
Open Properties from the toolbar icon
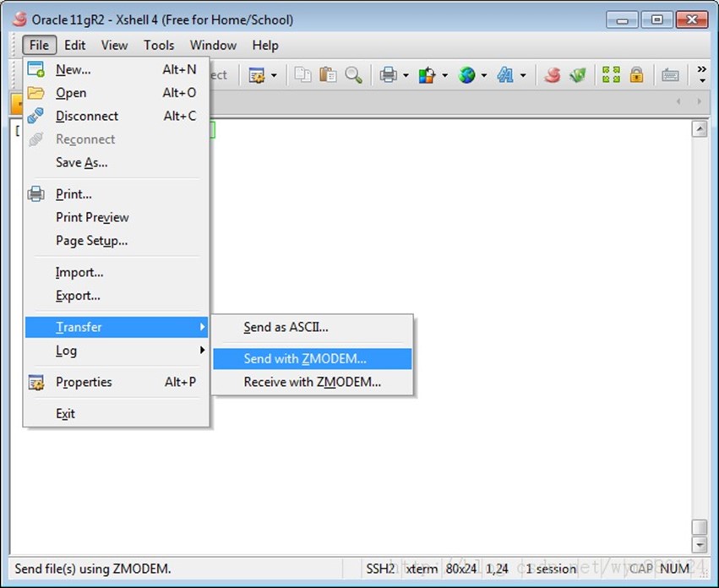(256, 74)
